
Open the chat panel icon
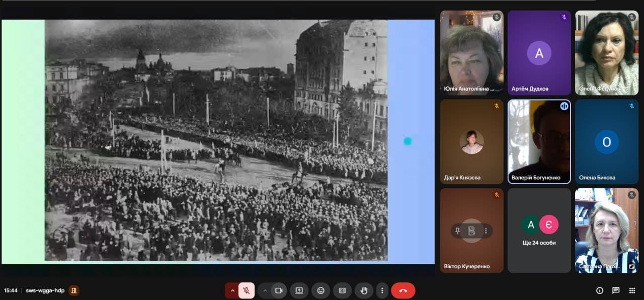tap(616, 290)
